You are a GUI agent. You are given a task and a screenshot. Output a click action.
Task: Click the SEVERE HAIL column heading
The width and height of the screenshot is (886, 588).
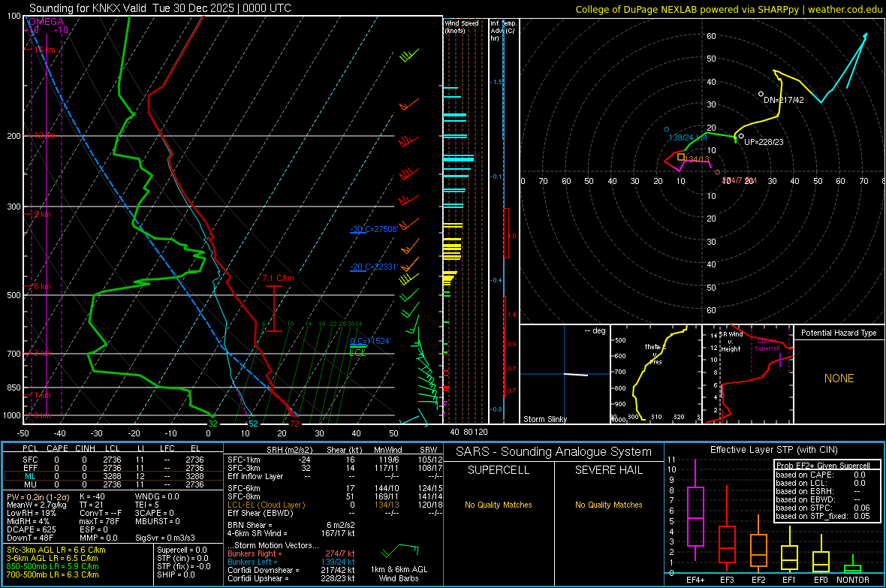[608, 470]
